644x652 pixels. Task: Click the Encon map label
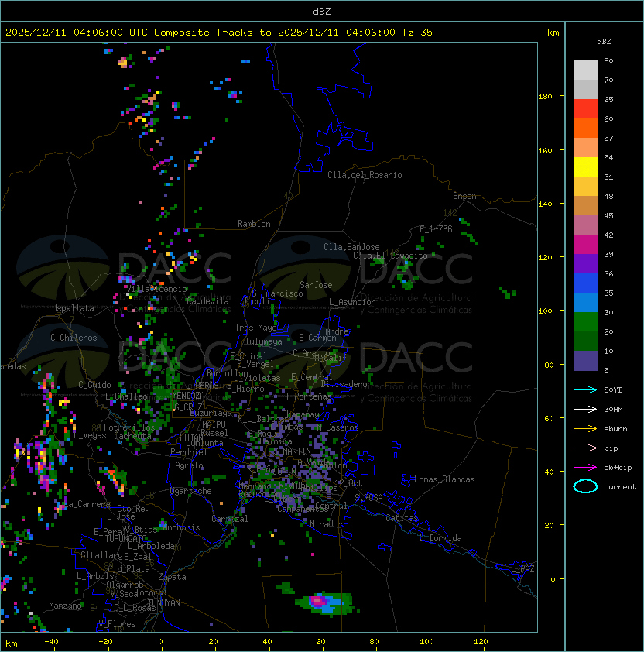click(464, 196)
